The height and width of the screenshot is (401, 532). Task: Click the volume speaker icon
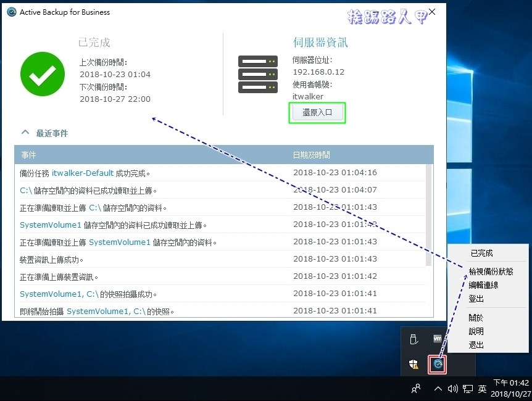point(452,389)
